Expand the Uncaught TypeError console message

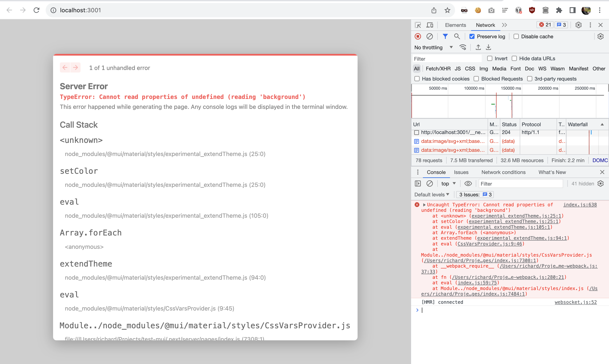click(424, 205)
